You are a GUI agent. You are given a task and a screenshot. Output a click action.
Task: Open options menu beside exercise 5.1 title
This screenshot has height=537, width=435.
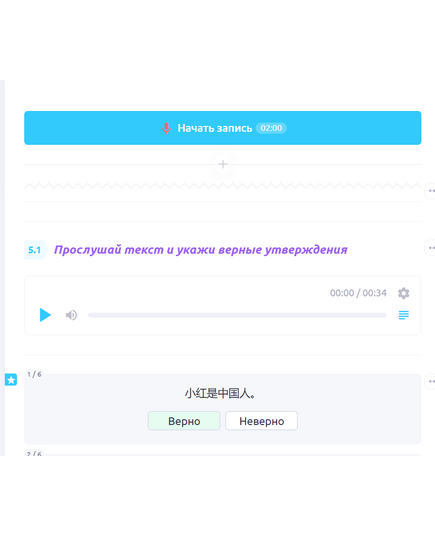tap(431, 248)
